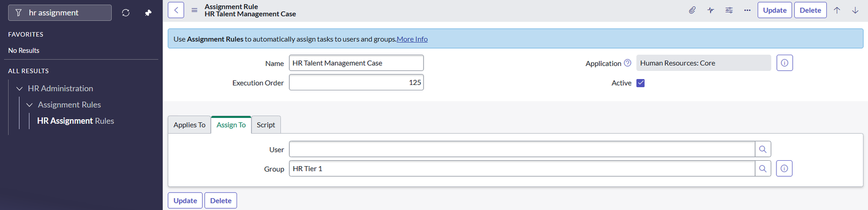Collapse the Assignment Rules tree node
This screenshot has height=210, width=868.
click(x=29, y=104)
